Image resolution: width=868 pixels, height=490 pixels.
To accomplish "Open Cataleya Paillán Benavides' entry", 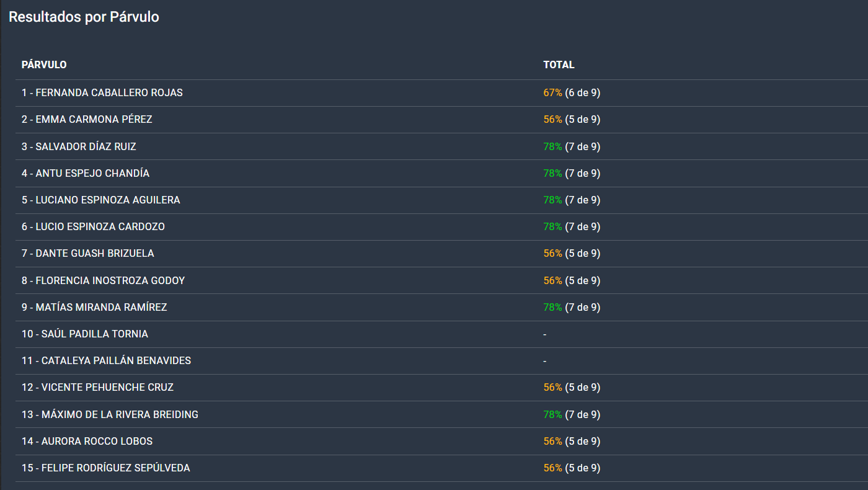I will click(106, 361).
